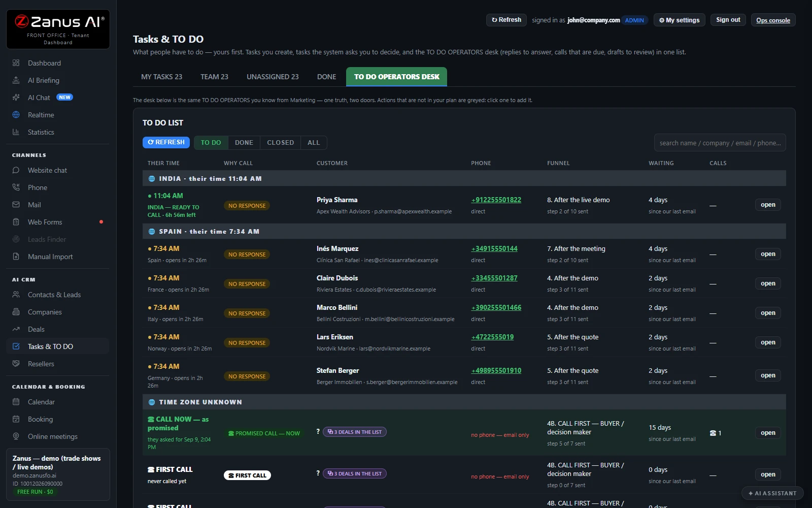Click the Companies building icon

tap(16, 312)
